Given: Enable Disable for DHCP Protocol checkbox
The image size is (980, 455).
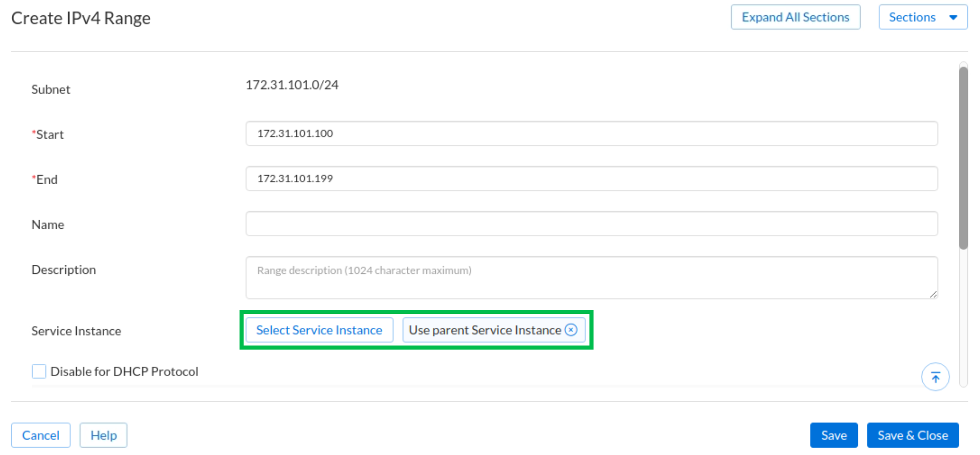Looking at the screenshot, I should pyautogui.click(x=39, y=371).
